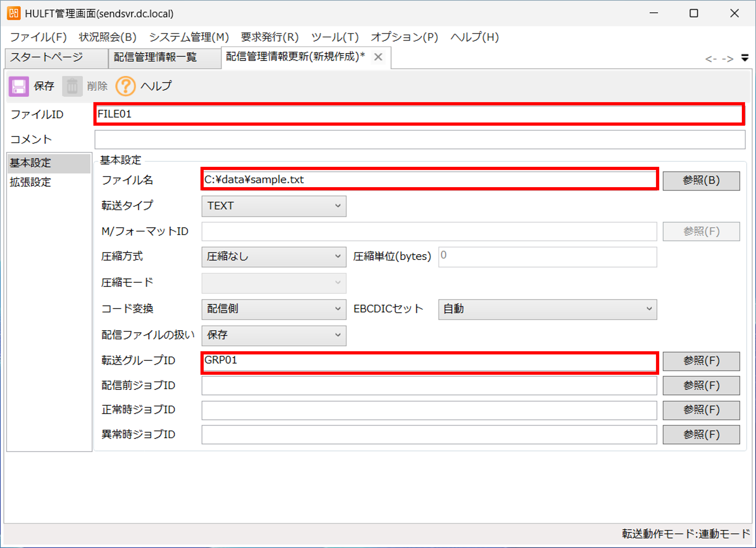
Task: Open the 転送タイプ TEXT dropdown
Action: coord(274,206)
